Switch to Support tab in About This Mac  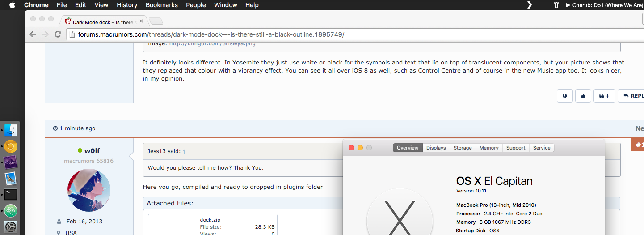coord(516,148)
